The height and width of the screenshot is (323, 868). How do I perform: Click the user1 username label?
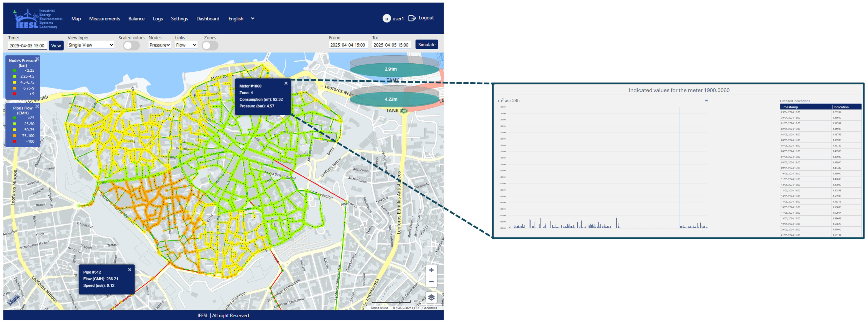point(398,18)
